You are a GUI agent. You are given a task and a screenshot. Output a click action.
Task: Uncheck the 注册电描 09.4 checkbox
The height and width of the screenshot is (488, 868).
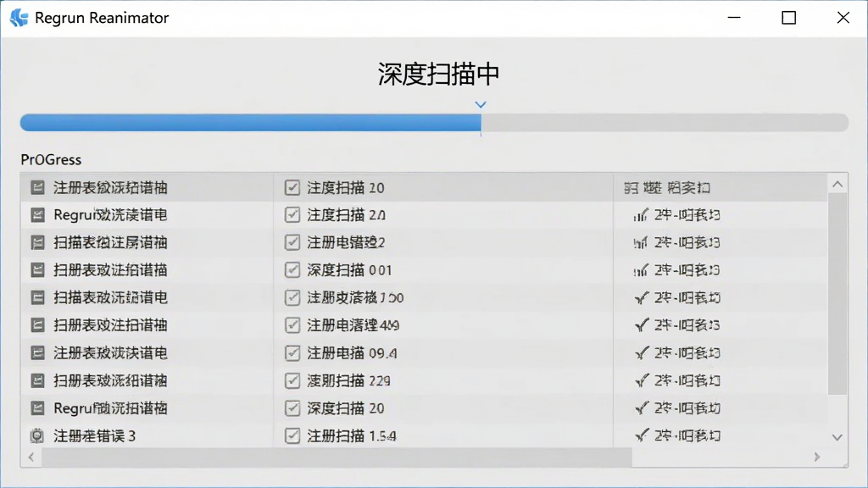tap(292, 352)
